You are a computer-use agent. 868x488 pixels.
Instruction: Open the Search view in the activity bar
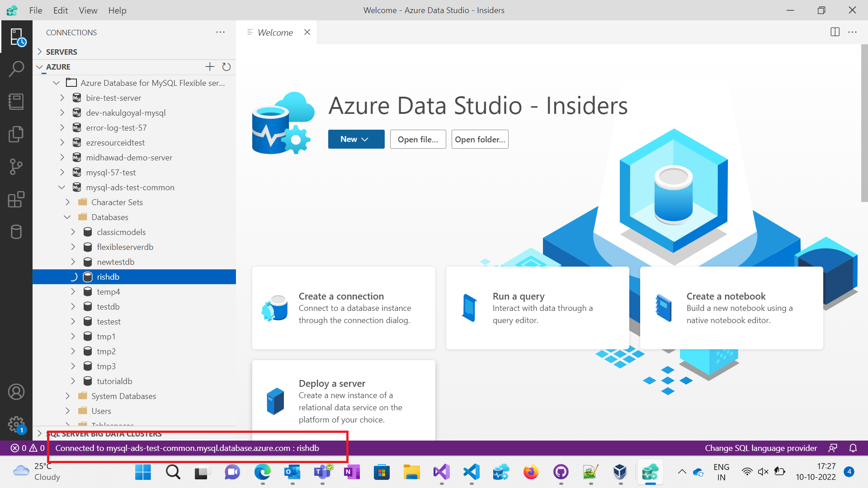click(x=17, y=69)
